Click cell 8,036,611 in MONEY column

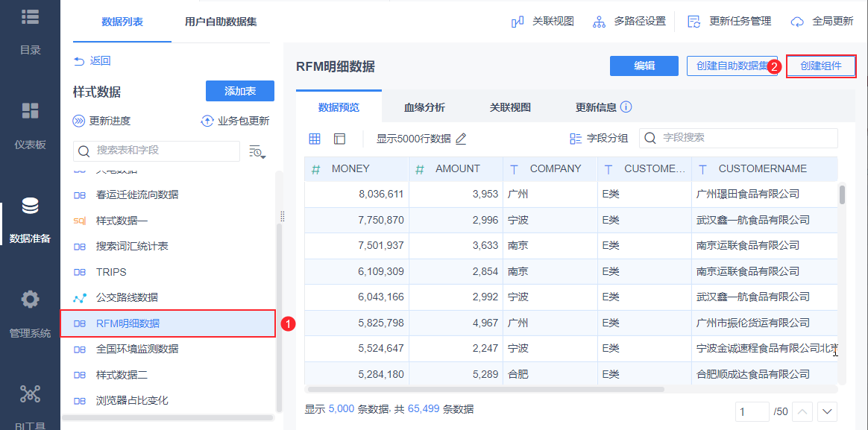[356, 195]
